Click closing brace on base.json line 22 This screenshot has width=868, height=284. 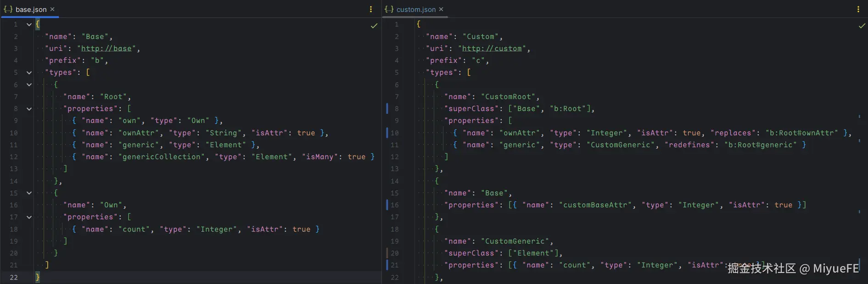click(x=38, y=277)
